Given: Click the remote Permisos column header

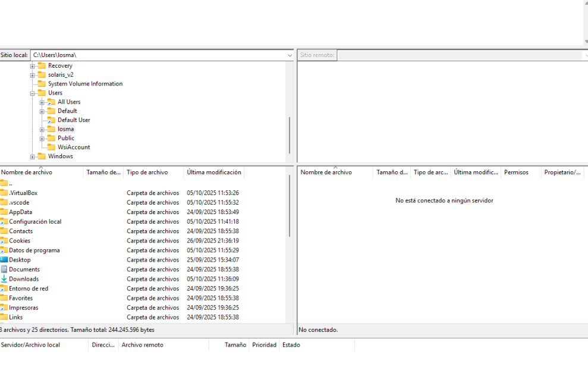Looking at the screenshot, I should click(x=516, y=172).
